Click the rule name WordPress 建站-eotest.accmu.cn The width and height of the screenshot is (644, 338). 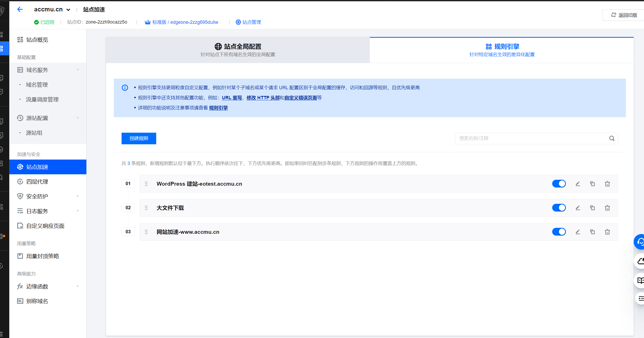(x=199, y=184)
